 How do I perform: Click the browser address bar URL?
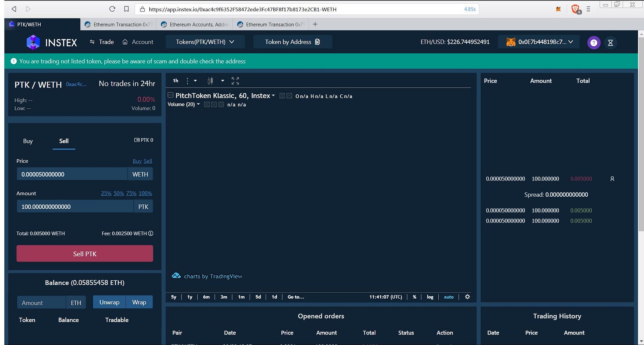coord(242,9)
